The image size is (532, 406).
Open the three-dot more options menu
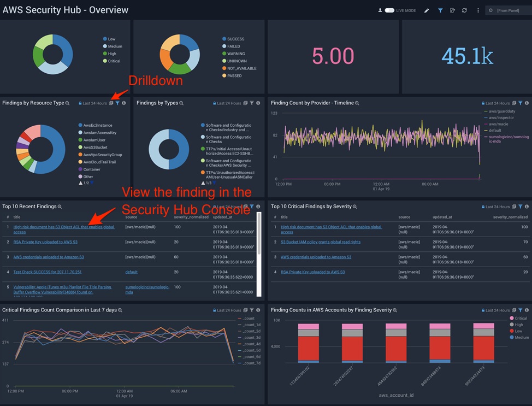point(478,10)
